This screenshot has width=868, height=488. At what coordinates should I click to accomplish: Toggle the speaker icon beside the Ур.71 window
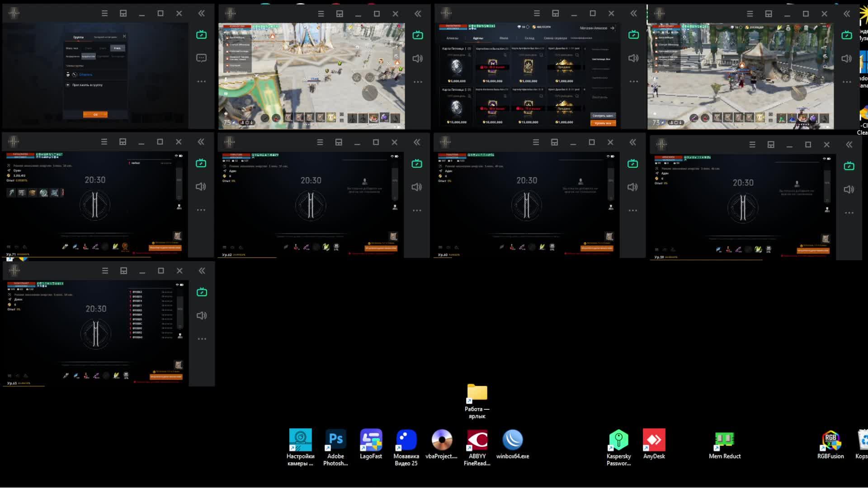point(201,187)
